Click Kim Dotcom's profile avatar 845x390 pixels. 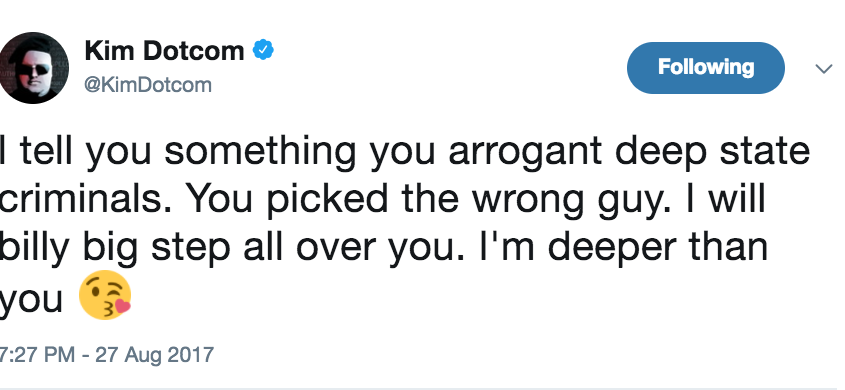pyautogui.click(x=34, y=68)
